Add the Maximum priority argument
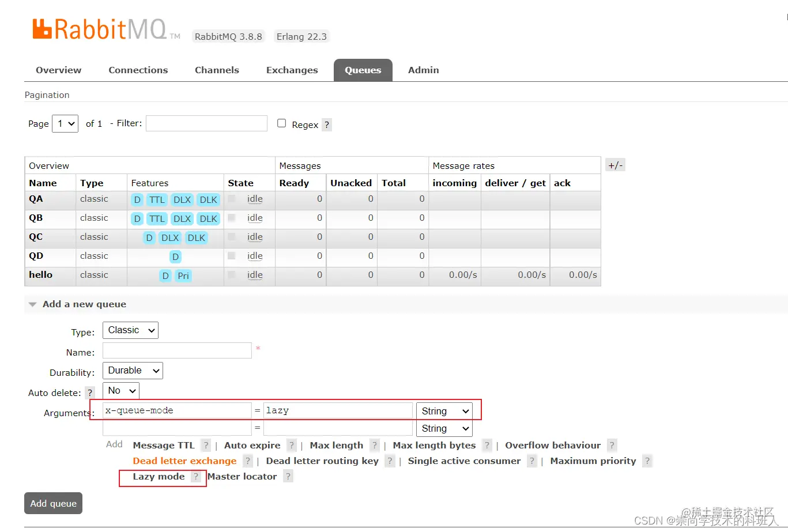 pyautogui.click(x=593, y=461)
